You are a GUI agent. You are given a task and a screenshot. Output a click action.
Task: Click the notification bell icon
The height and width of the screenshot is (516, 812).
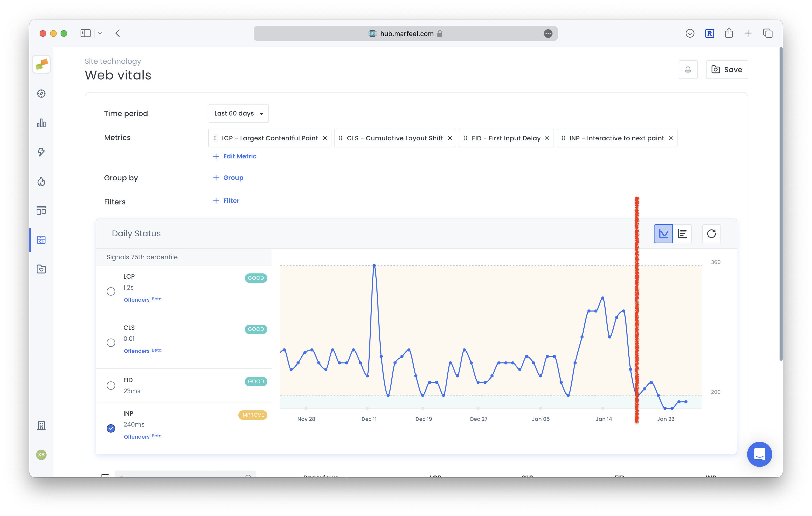point(688,70)
